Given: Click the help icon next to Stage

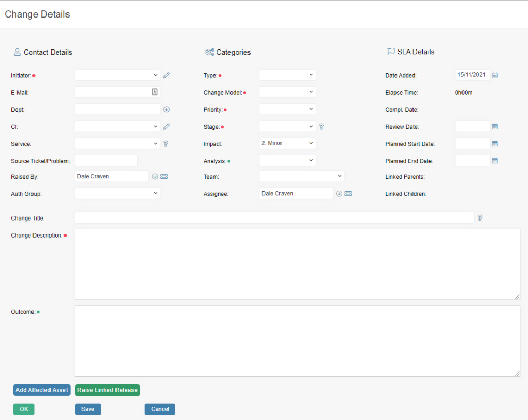Looking at the screenshot, I should click(x=321, y=126).
